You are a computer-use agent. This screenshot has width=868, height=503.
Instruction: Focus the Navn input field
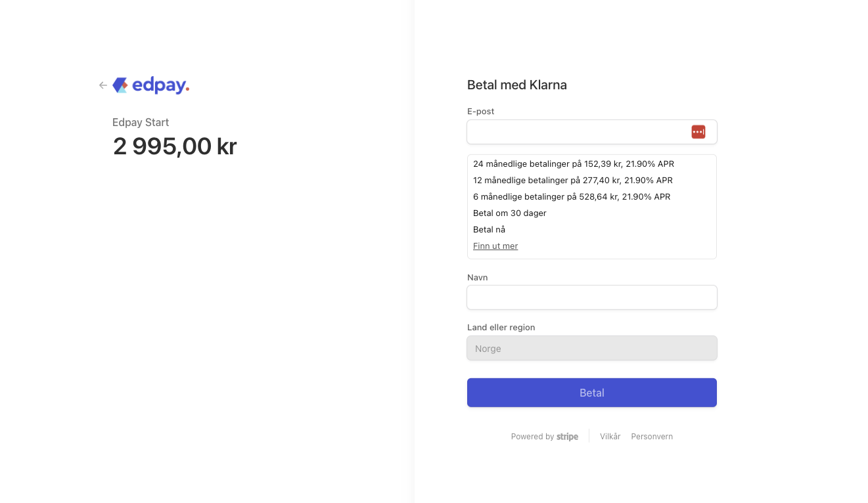pos(591,297)
